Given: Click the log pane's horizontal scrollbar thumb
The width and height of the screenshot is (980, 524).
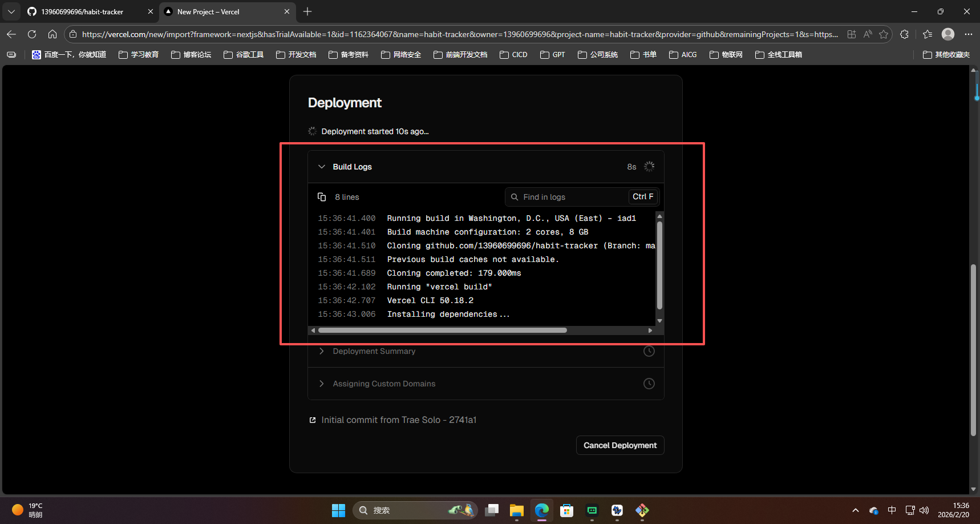Looking at the screenshot, I should pos(443,330).
